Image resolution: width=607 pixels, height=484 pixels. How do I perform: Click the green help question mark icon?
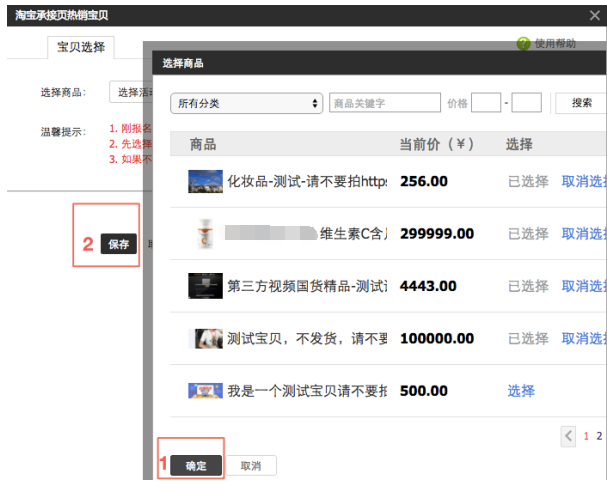point(522,44)
